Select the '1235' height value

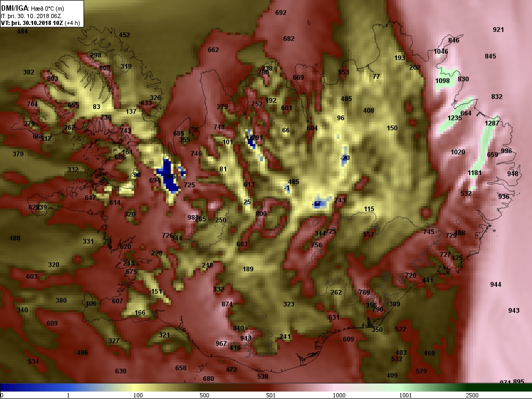point(455,118)
